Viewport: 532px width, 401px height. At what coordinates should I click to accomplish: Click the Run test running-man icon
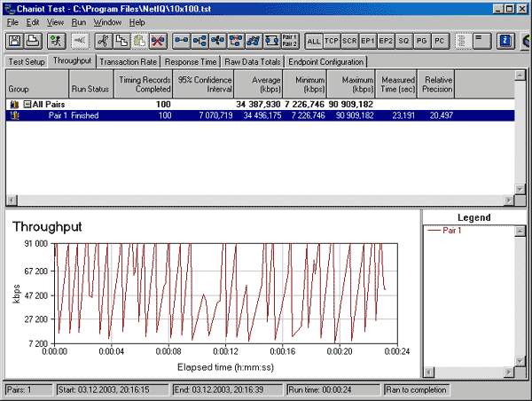coord(56,41)
